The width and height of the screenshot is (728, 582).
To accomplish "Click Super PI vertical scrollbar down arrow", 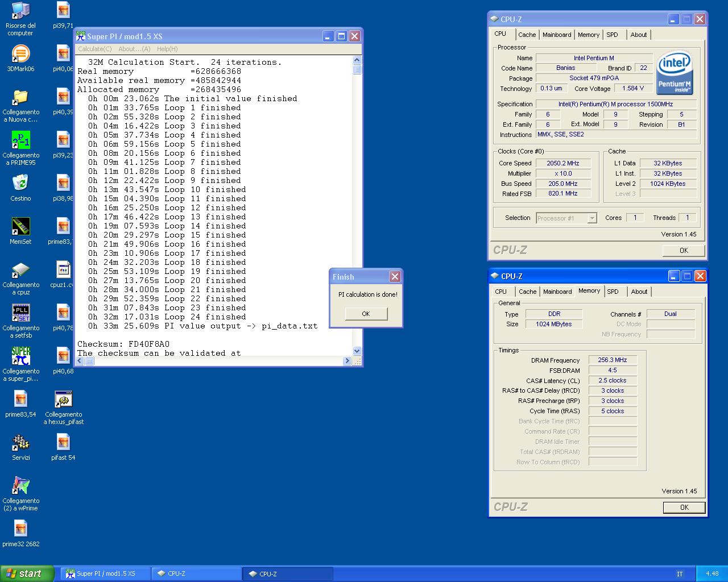I will tap(357, 351).
